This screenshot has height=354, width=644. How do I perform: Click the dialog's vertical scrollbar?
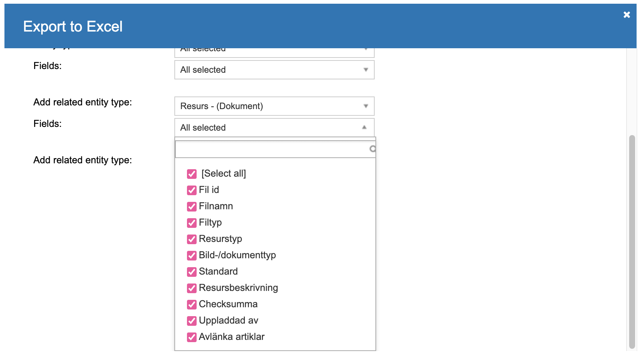click(x=632, y=241)
